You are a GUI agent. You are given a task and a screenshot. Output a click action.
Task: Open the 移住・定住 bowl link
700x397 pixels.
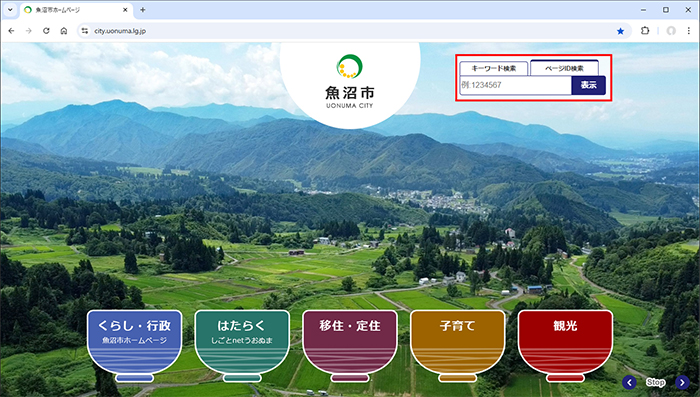[x=350, y=346]
